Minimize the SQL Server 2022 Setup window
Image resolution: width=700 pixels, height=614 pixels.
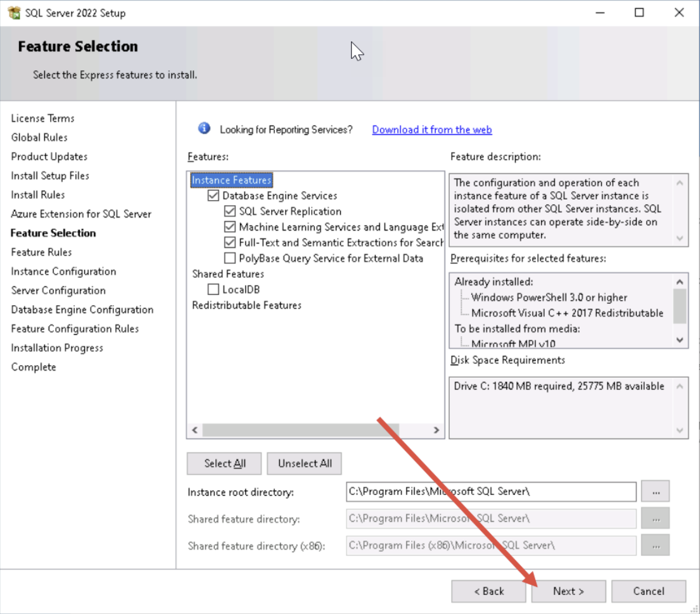click(600, 13)
